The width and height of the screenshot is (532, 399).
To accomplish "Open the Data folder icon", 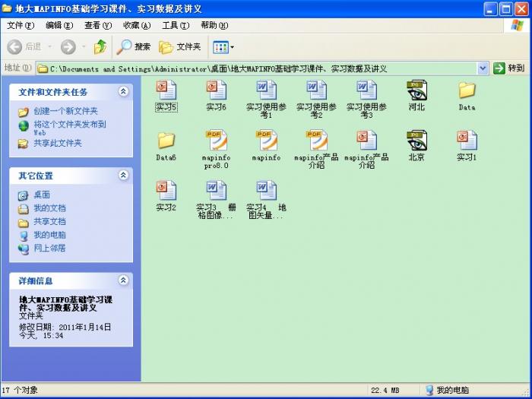I will (467, 91).
